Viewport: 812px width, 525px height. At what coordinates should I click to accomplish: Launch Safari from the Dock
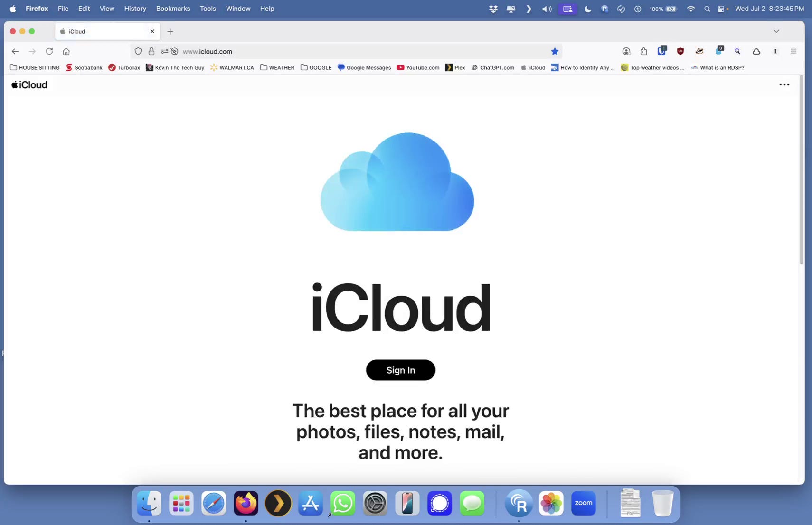(214, 503)
